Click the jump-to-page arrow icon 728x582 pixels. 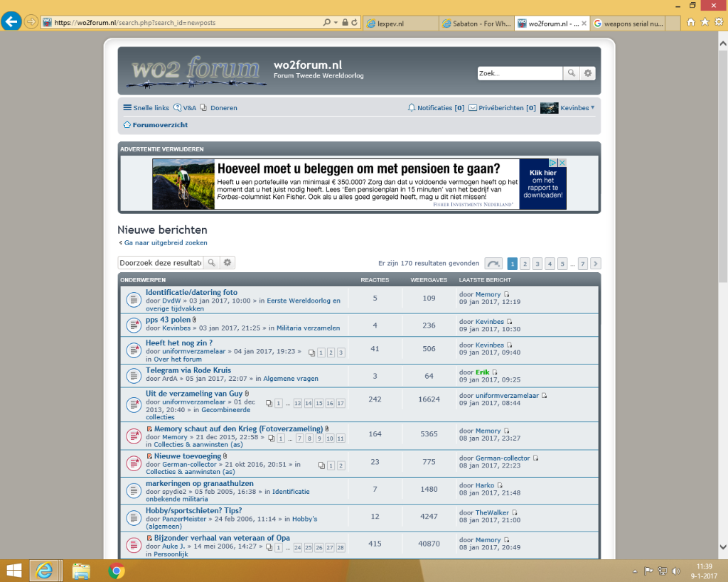pyautogui.click(x=493, y=264)
